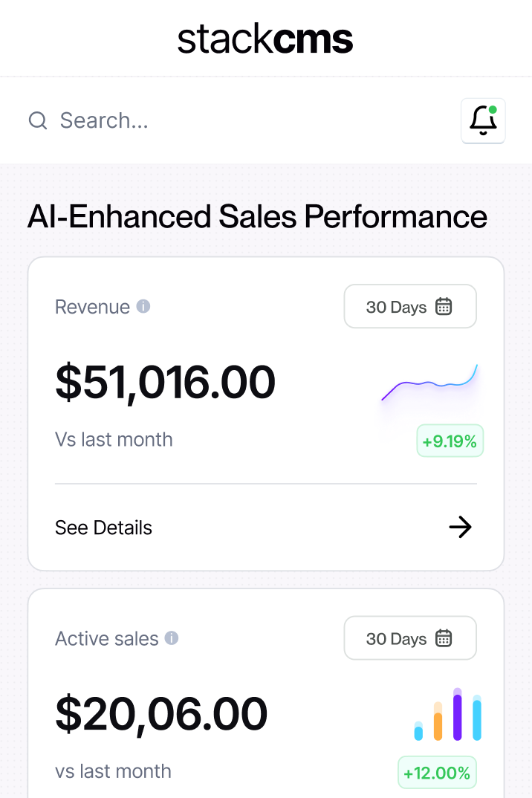Expand the Revenue details section
Screen dimensions: 532x798
click(x=103, y=527)
